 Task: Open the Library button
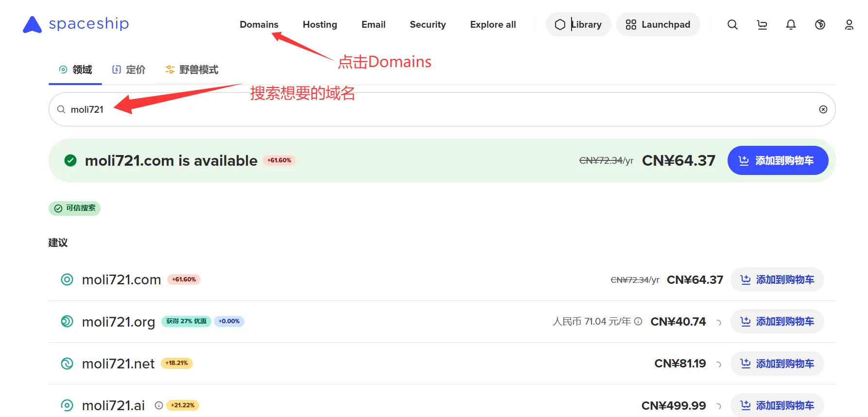578,24
